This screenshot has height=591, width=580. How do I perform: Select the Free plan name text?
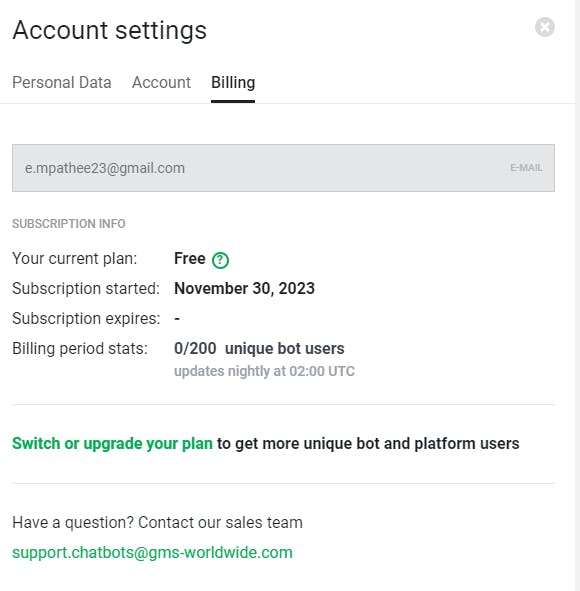tap(190, 259)
